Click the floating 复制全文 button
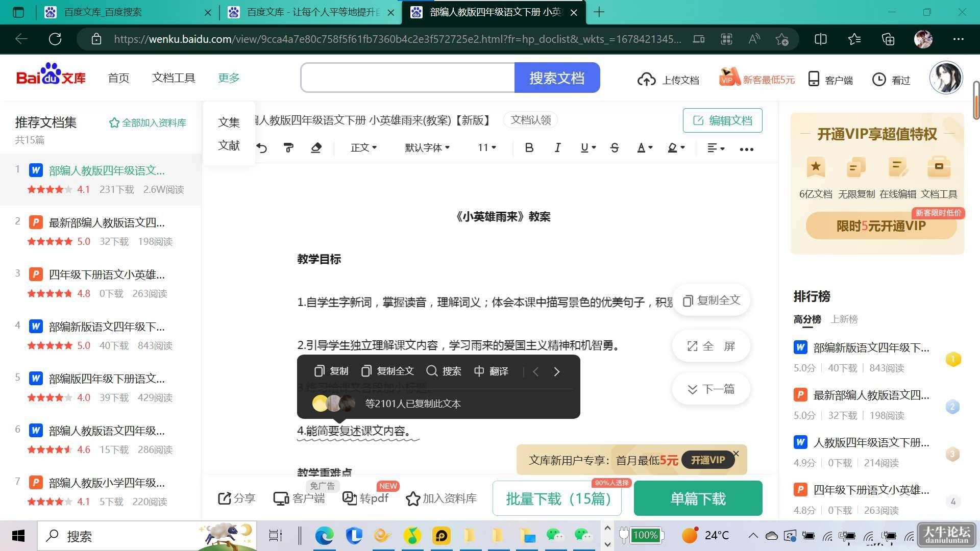This screenshot has width=980, height=551. pyautogui.click(x=712, y=300)
